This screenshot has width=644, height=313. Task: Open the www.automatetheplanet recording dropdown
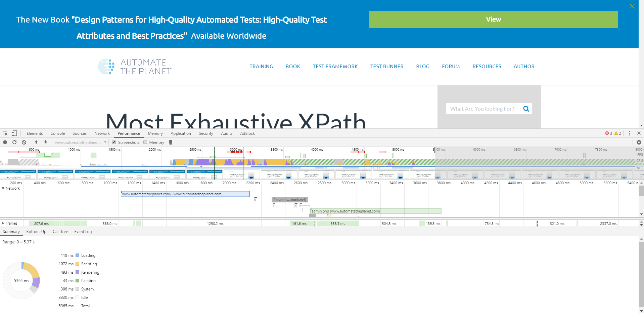click(81, 143)
